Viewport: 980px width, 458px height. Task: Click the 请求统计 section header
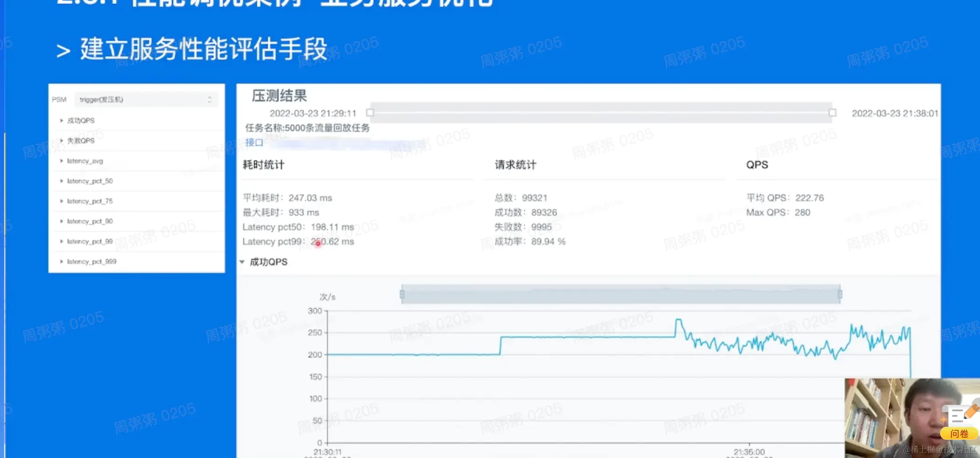(x=515, y=165)
